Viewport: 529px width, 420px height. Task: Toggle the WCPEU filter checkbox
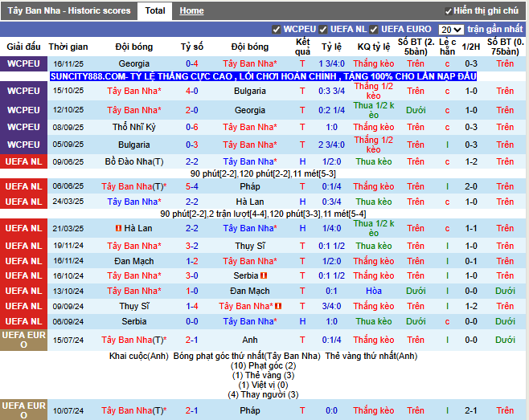277,30
